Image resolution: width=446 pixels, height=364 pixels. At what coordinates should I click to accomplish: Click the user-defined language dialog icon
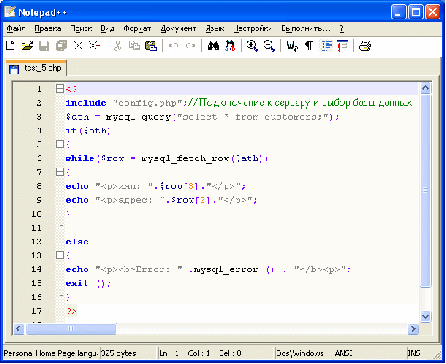click(342, 46)
